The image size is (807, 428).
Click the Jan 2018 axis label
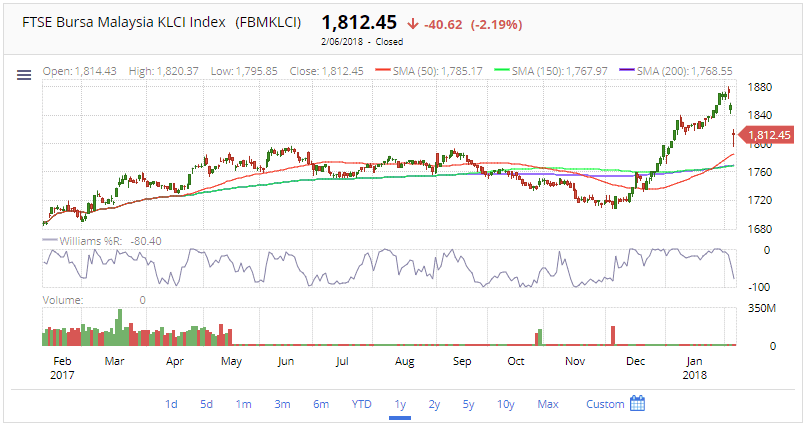tap(694, 368)
